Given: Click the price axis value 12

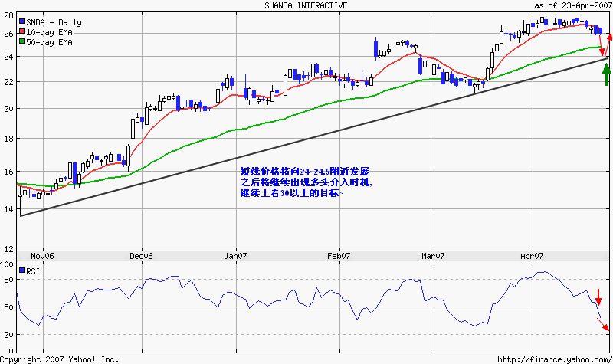Looking at the screenshot, I should point(8,249).
